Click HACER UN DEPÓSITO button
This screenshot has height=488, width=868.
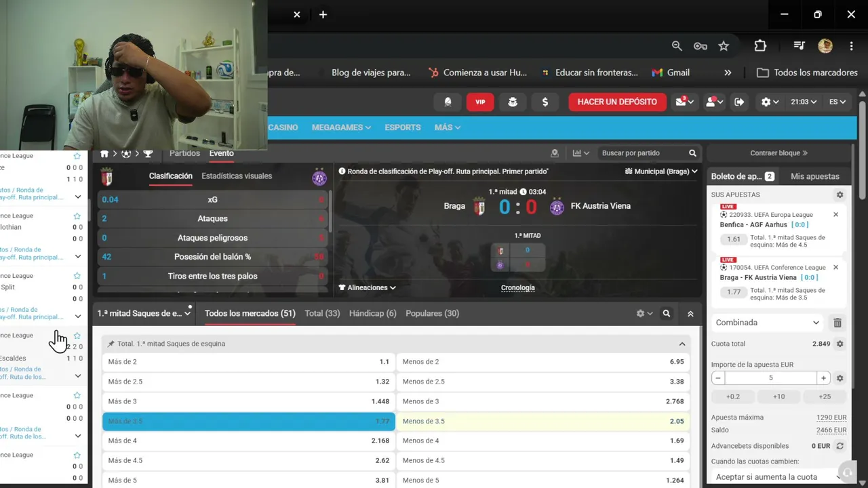click(617, 102)
